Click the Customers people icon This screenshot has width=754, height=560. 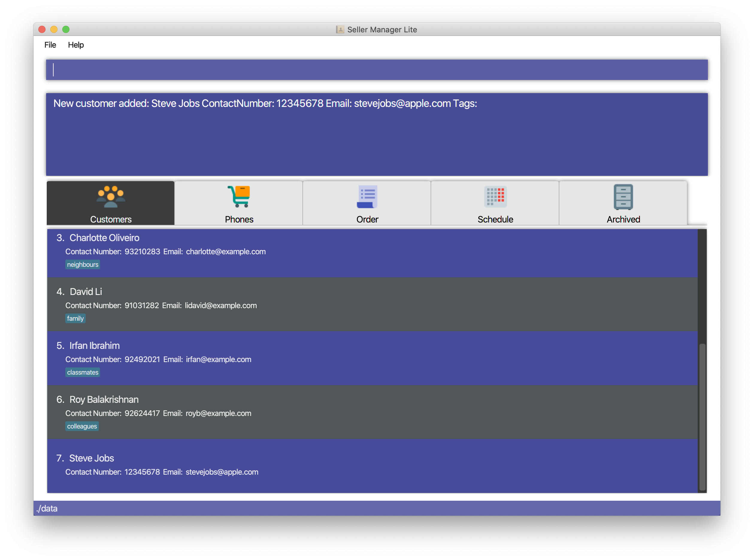coord(110,197)
